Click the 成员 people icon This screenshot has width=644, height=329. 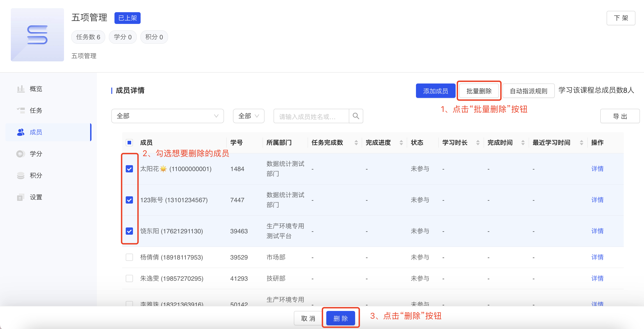[21, 132]
